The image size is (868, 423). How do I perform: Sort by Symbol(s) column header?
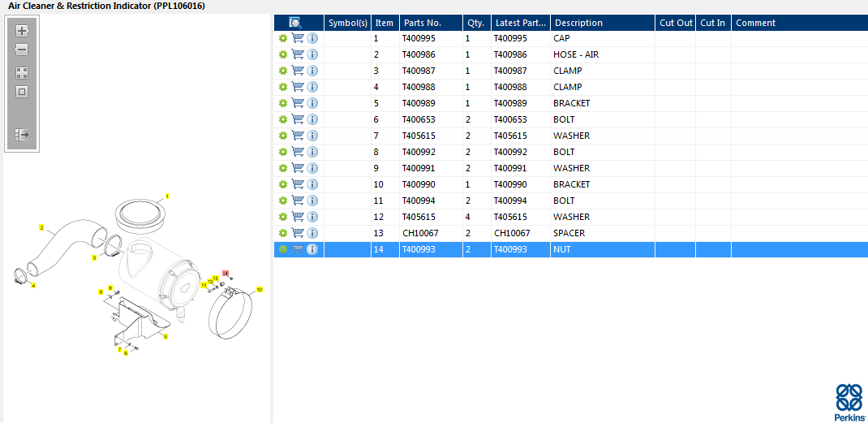pos(348,23)
